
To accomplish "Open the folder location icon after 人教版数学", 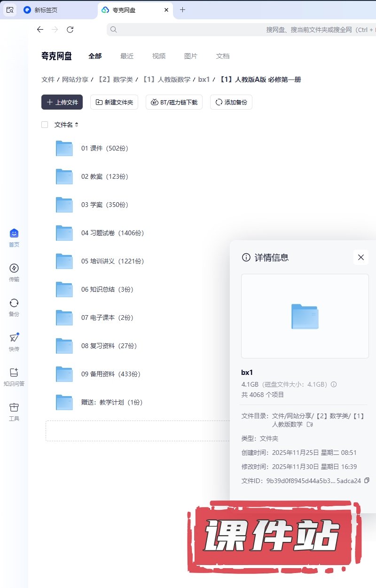I will click(309, 425).
